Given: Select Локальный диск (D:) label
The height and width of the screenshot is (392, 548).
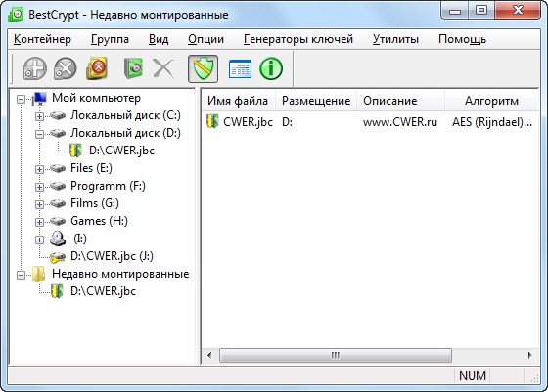Looking at the screenshot, I should coord(125,133).
